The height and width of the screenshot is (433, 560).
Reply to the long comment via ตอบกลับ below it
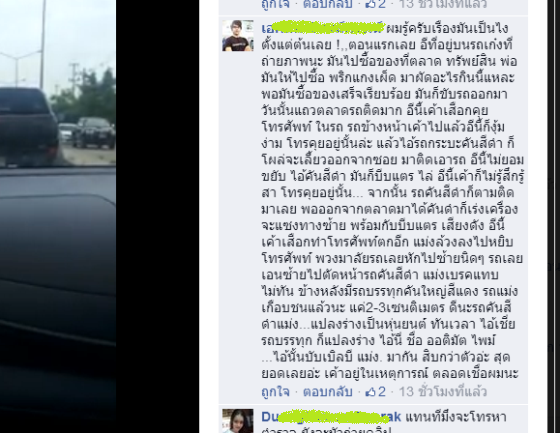(328, 392)
